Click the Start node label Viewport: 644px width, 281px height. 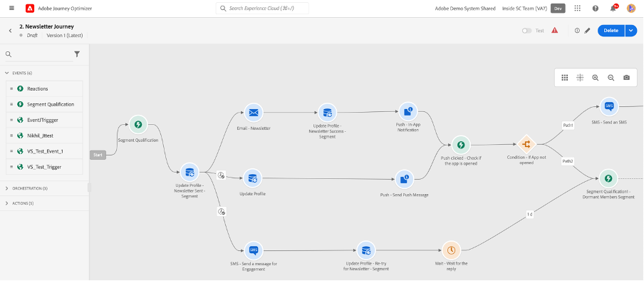(98, 155)
